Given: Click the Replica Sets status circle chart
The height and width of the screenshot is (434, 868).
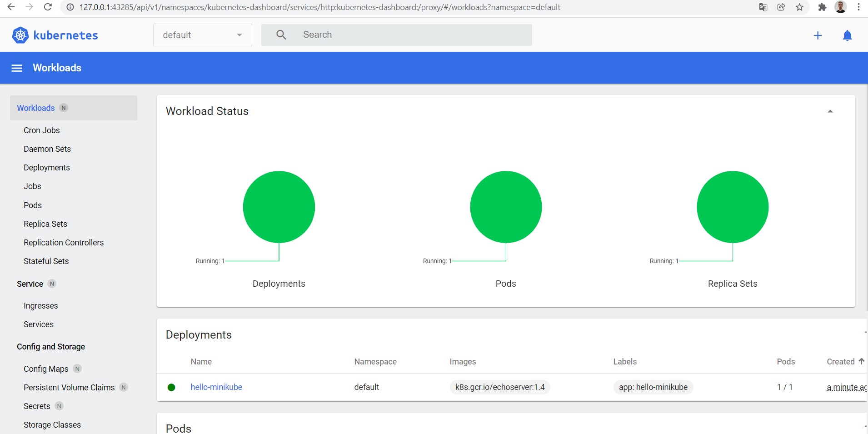Looking at the screenshot, I should pos(733,207).
